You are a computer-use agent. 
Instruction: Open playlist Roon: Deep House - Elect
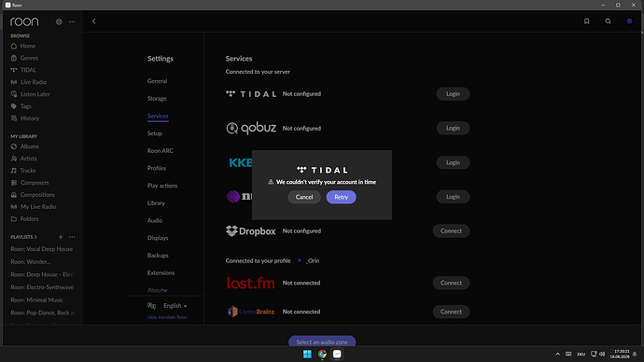click(42, 274)
